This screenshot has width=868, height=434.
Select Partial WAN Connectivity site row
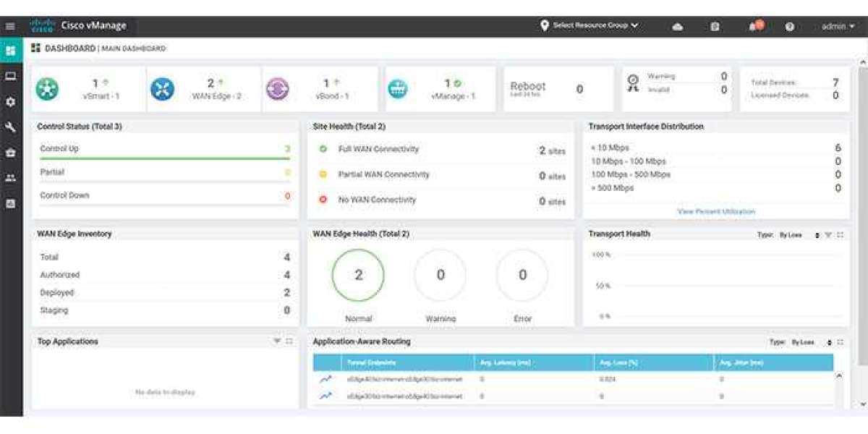[x=441, y=175]
